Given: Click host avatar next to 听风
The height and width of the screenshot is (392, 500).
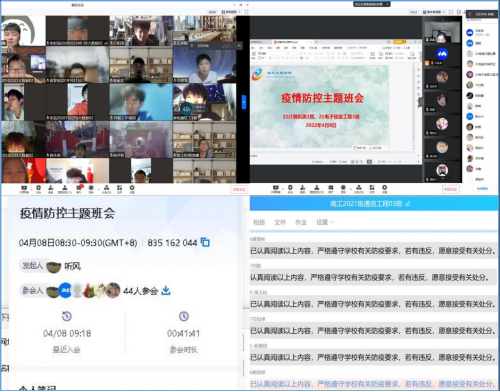Looking at the screenshot, I should coord(53,266).
